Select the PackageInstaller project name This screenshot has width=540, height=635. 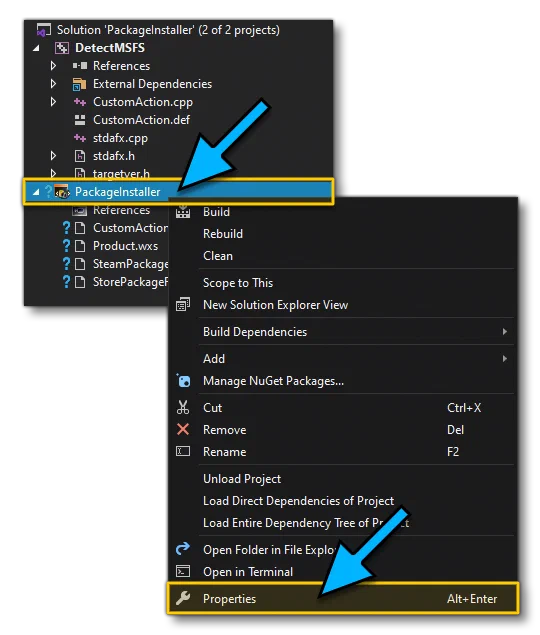click(117, 192)
